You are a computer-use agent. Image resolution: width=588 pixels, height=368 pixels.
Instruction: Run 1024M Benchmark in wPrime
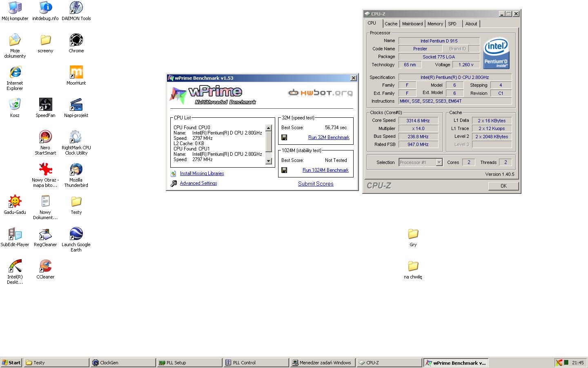pos(325,170)
